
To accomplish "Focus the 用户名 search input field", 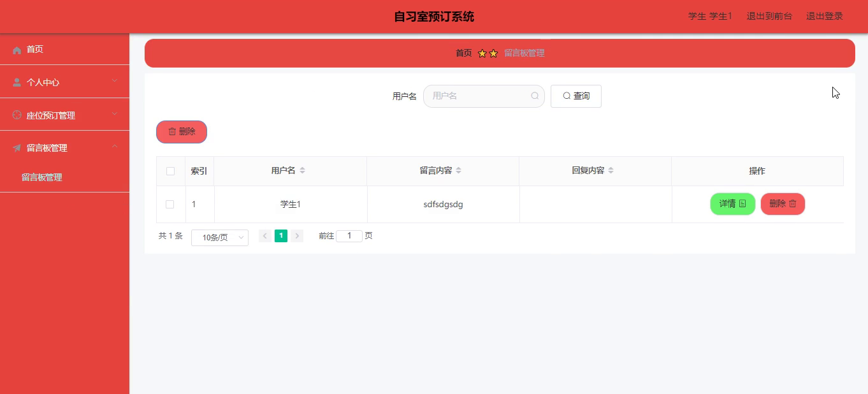I will (x=484, y=96).
